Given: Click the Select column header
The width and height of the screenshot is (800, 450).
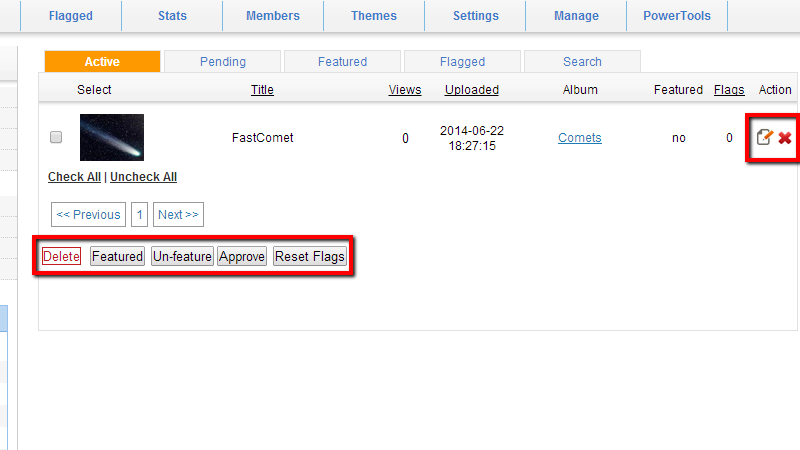Looking at the screenshot, I should pyautogui.click(x=94, y=90).
